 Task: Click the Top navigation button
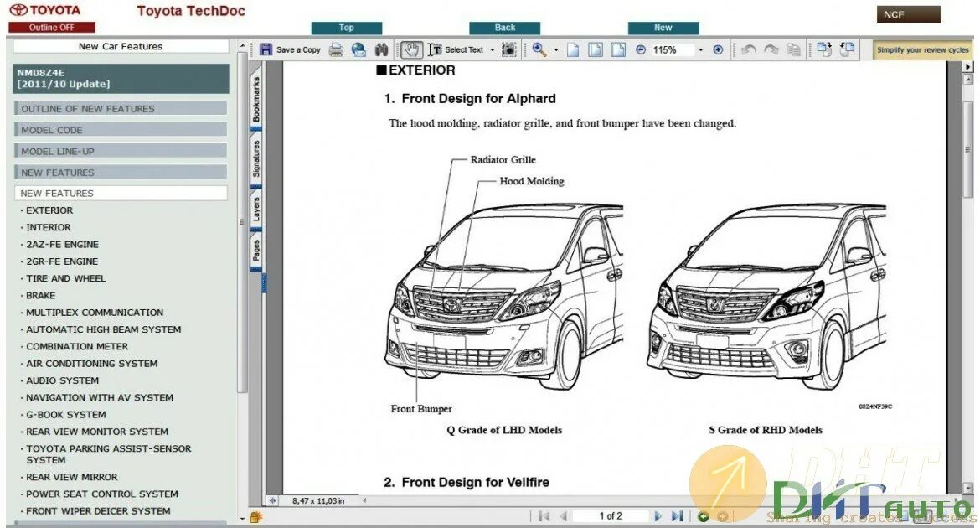(x=347, y=28)
